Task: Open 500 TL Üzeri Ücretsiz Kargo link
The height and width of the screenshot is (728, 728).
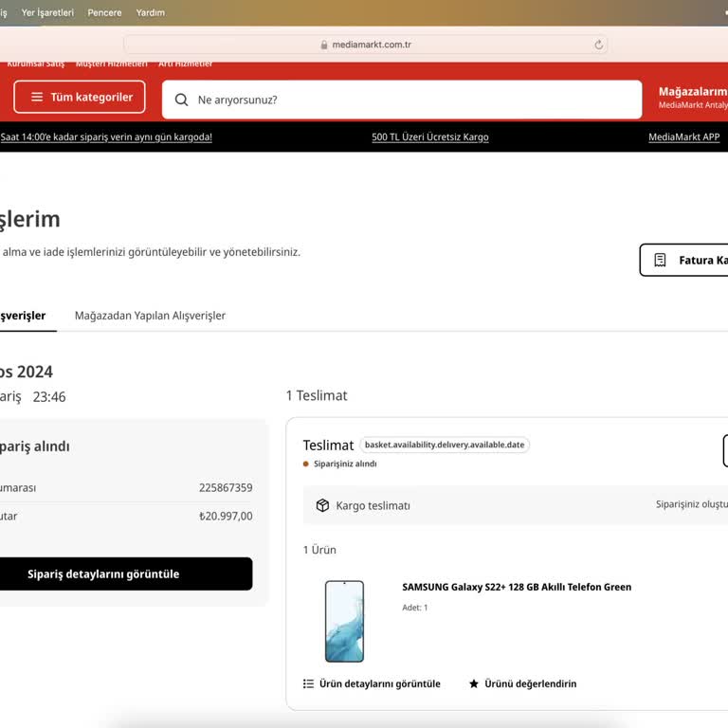Action: [x=430, y=136]
